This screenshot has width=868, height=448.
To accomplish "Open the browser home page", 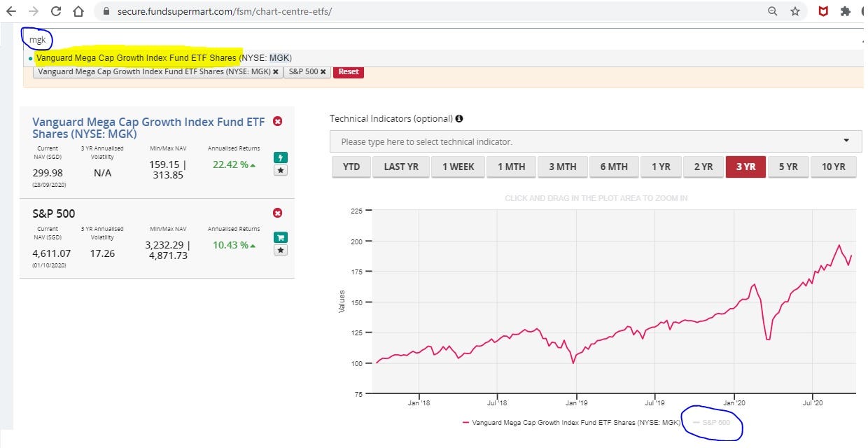I will (x=78, y=11).
